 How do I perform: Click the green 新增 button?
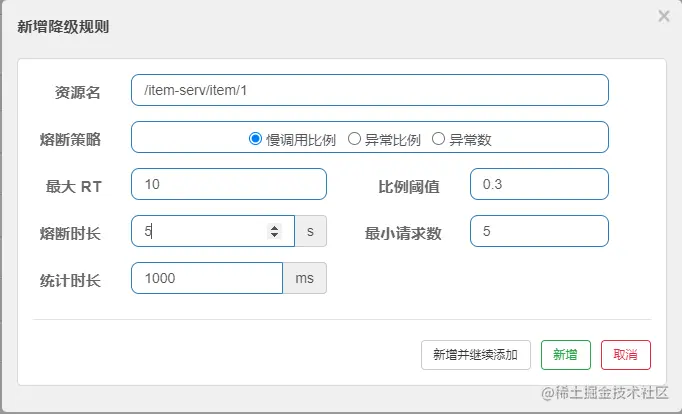(x=565, y=355)
